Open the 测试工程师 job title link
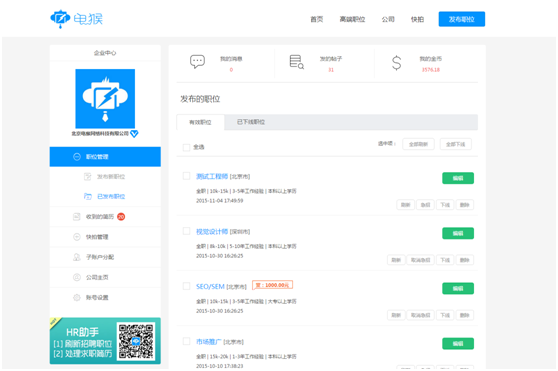This screenshot has width=558, height=371. 212,176
